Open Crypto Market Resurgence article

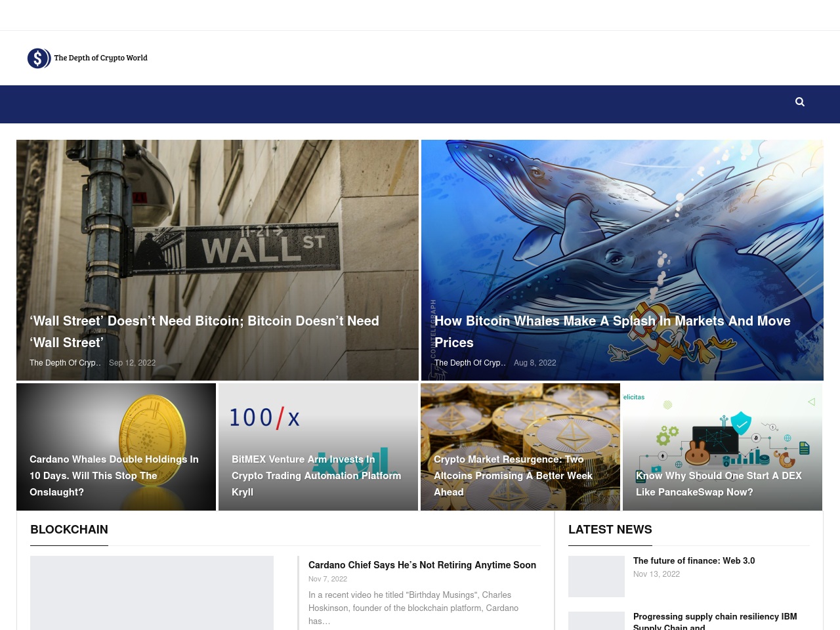513,476
